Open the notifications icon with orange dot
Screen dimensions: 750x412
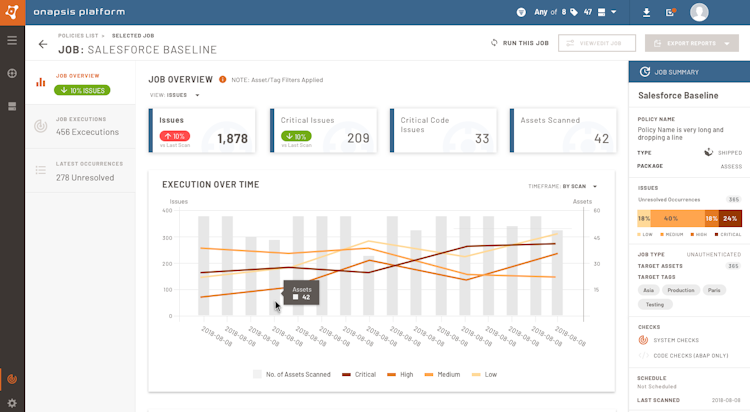tap(671, 12)
